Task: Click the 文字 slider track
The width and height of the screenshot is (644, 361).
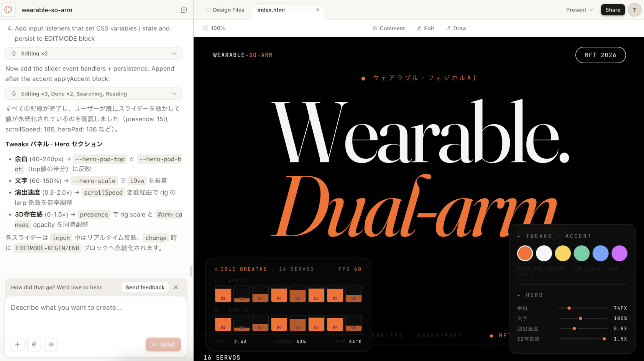Action: click(583, 318)
